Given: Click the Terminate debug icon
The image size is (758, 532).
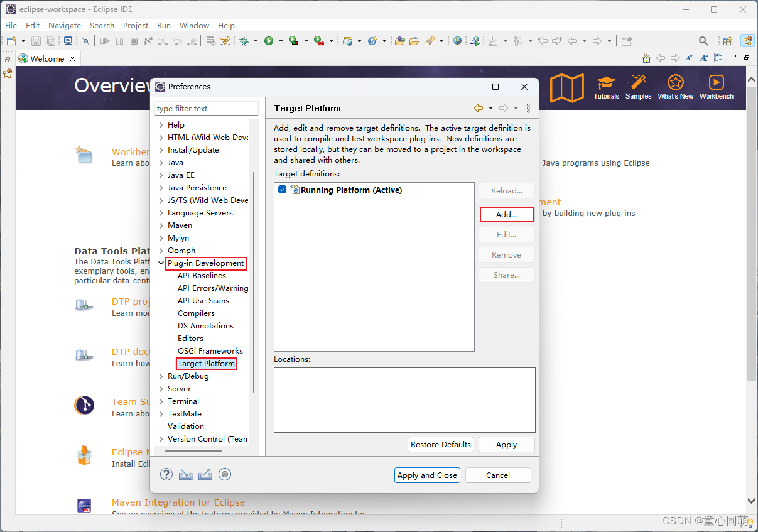Looking at the screenshot, I should tap(134, 41).
